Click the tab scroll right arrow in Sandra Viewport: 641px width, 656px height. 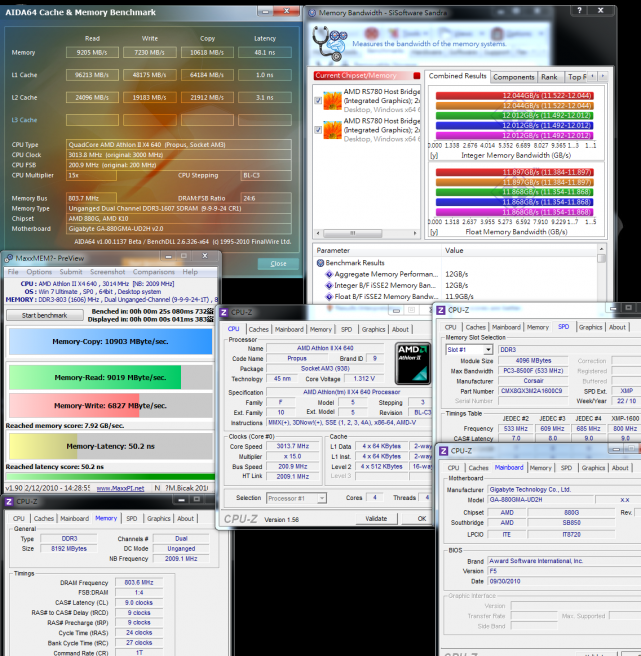(603, 76)
